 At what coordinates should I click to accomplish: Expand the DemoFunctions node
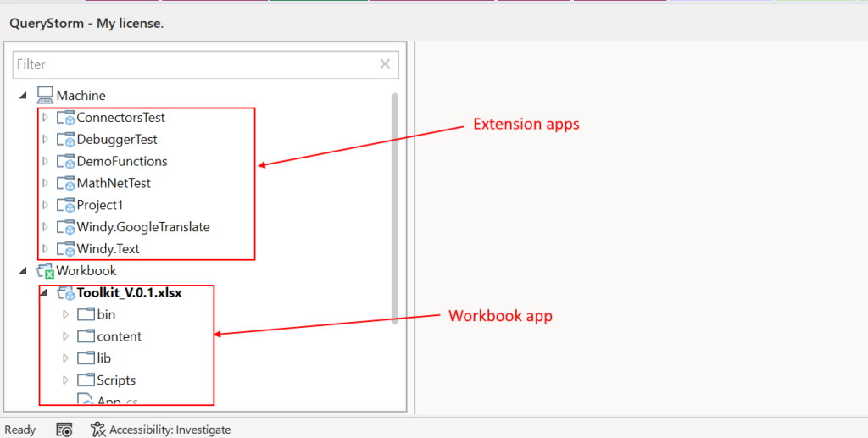coord(46,161)
